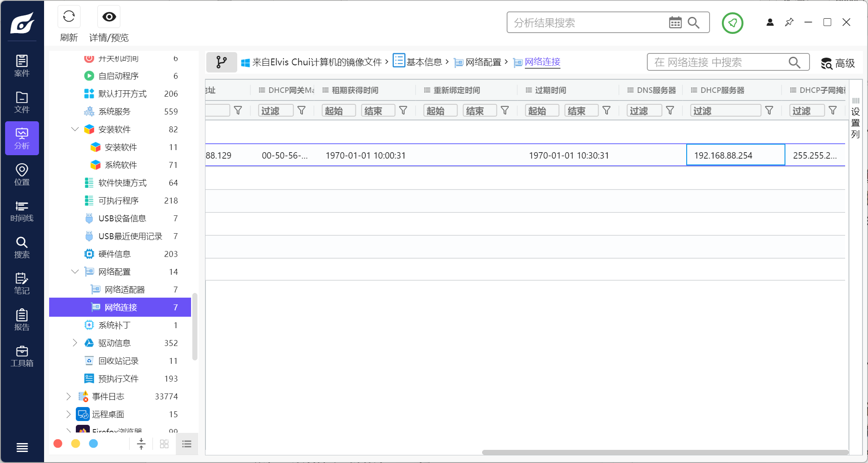The image size is (868, 463).
Task: Go to the 报告 report tab in sidebar
Action: 22,320
